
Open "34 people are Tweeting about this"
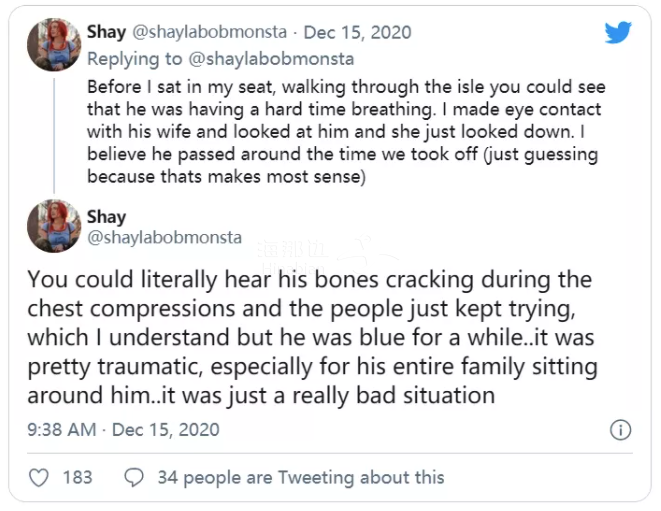pyautogui.click(x=300, y=478)
